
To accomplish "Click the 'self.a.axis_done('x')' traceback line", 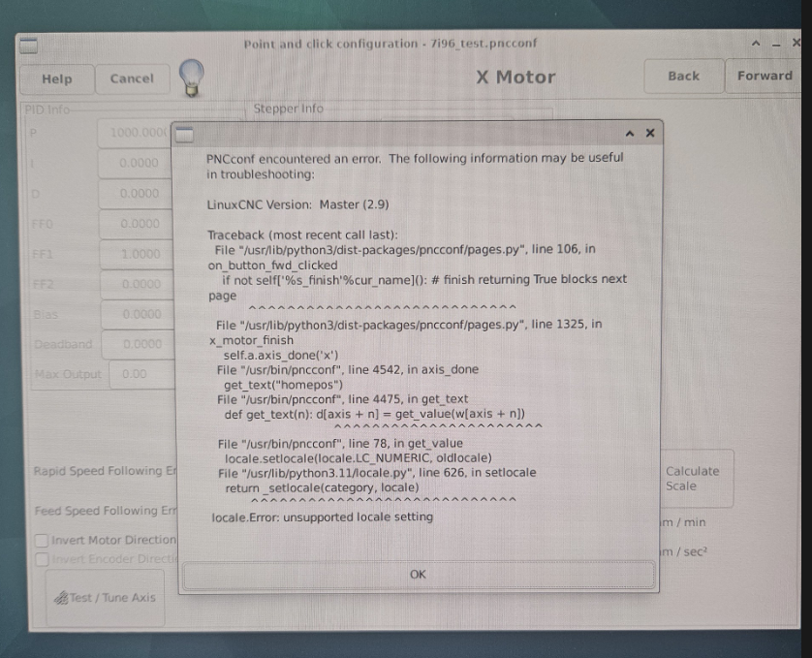I will pyautogui.click(x=281, y=356).
